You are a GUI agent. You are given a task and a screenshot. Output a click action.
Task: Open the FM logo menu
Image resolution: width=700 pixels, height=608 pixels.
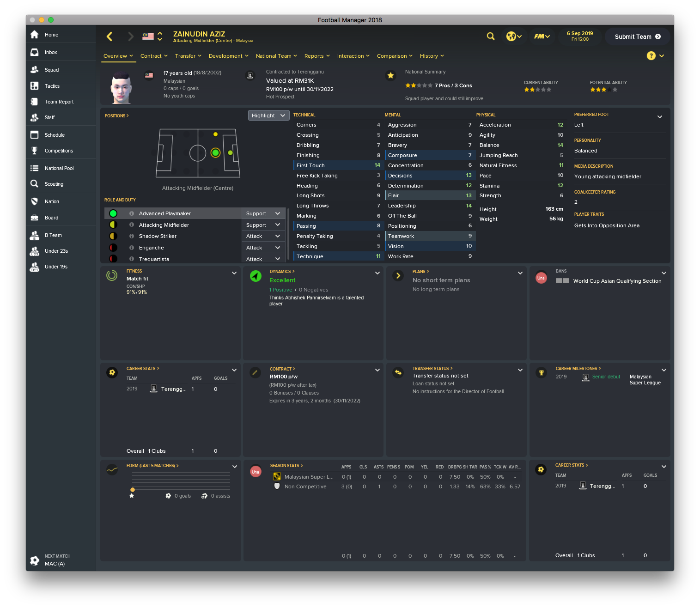pyautogui.click(x=542, y=36)
